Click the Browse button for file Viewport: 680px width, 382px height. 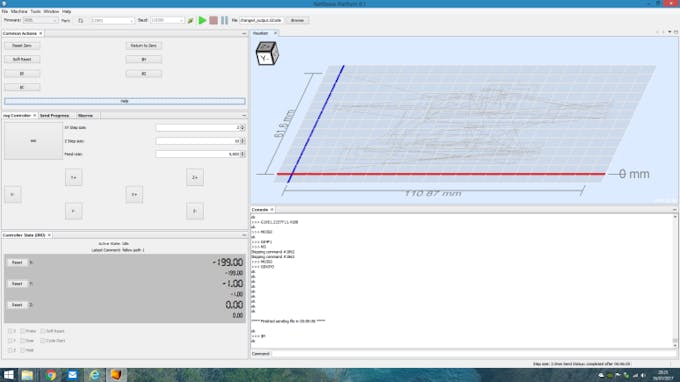pyautogui.click(x=297, y=20)
